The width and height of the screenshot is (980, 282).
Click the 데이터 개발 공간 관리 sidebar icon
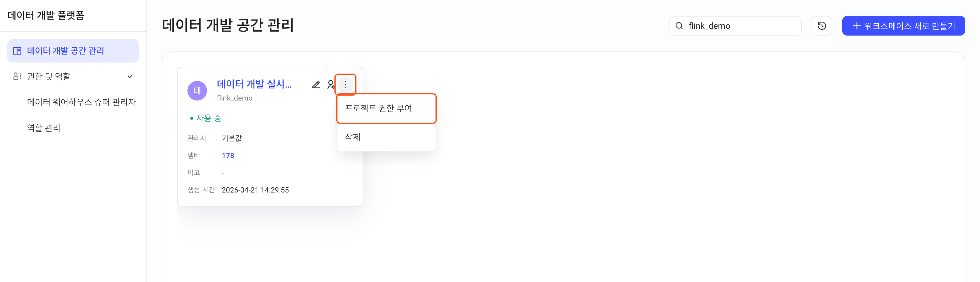click(17, 51)
